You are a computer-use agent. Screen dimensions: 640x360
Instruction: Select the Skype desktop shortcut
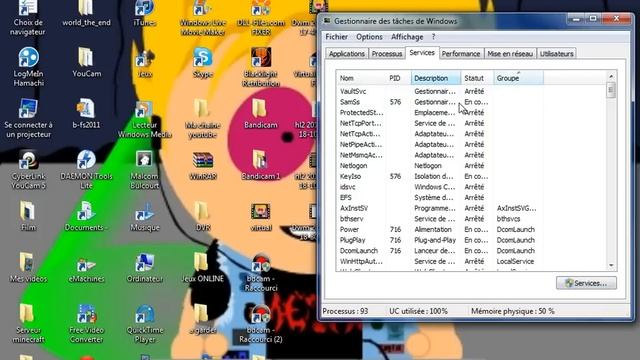(202, 62)
